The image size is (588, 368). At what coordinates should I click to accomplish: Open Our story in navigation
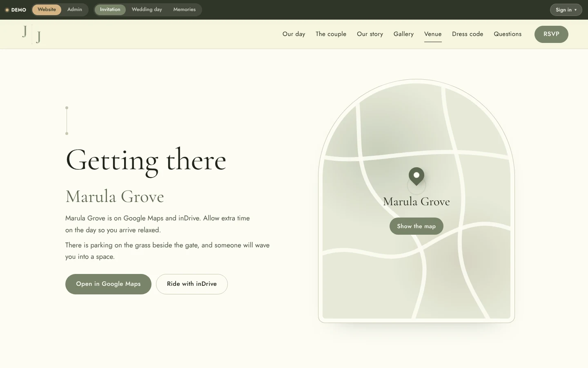[370, 34]
